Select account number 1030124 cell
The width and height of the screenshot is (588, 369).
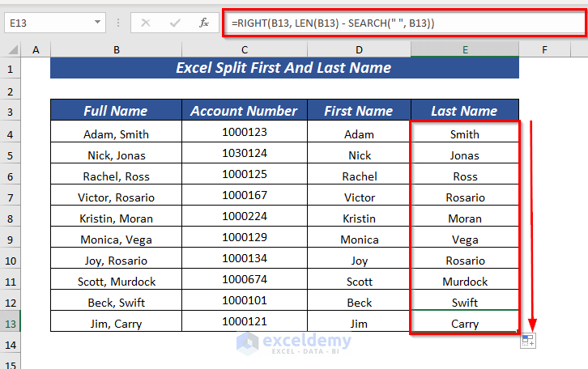(x=245, y=153)
